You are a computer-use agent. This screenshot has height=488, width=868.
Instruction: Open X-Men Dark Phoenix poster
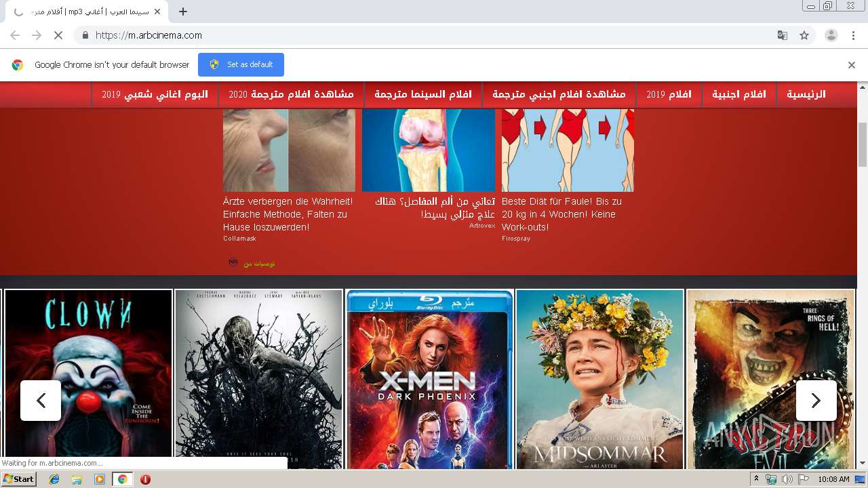pos(429,380)
